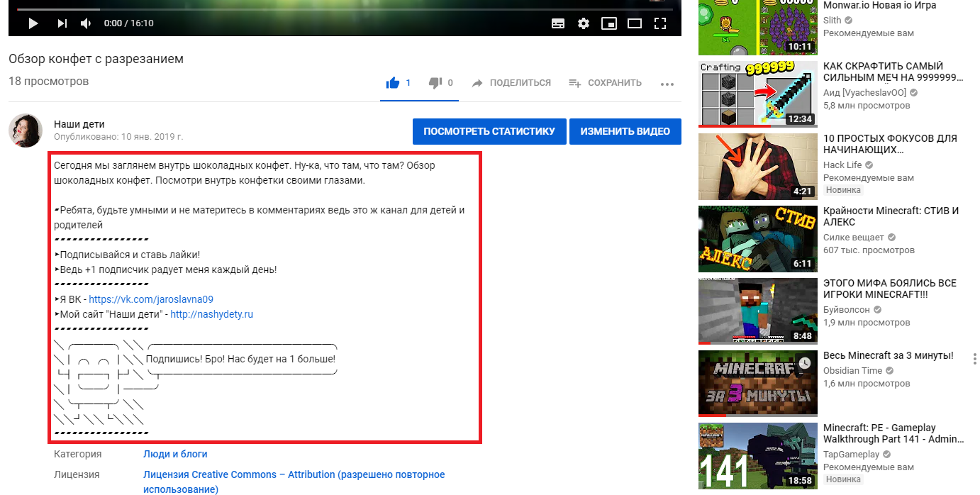The height and width of the screenshot is (495, 980).
Task: Click ПОСМОТРЕТЬ СТАТИСТИКУ button
Action: [489, 131]
